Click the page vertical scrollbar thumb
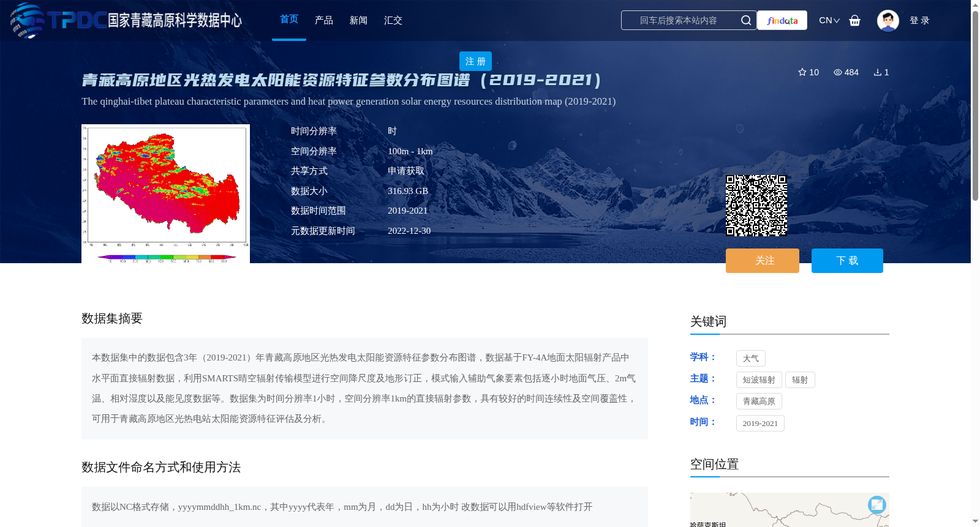The height and width of the screenshot is (527, 980). pos(975,105)
